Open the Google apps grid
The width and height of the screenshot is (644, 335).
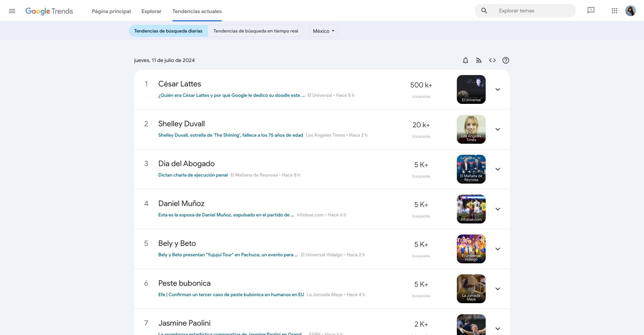click(x=614, y=10)
